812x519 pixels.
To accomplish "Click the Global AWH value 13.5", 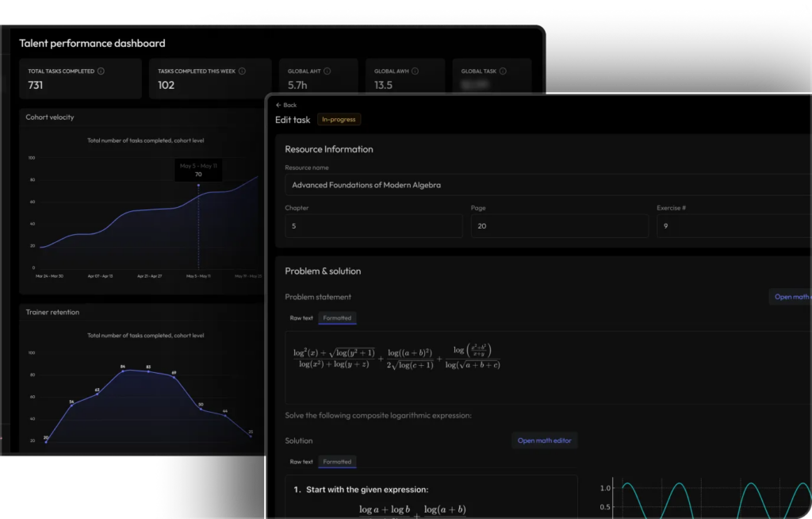I will pos(383,85).
